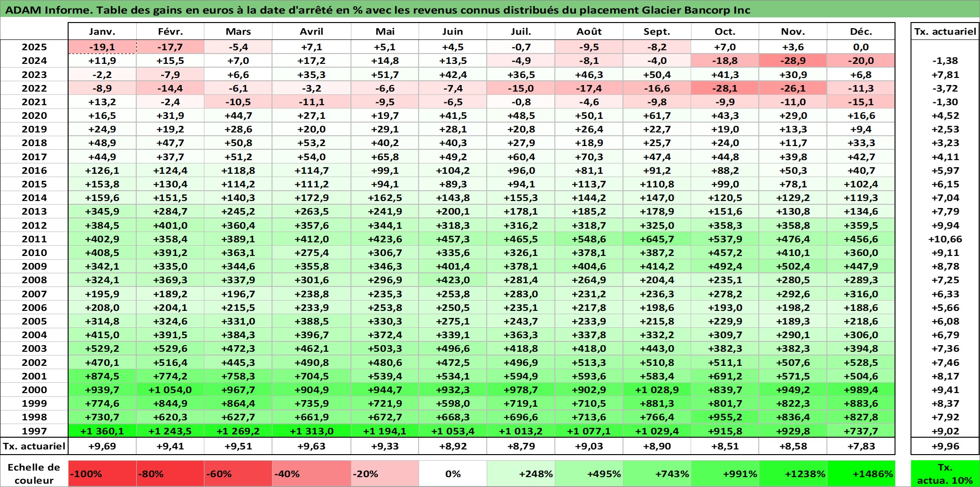
Task: Click the Echelle de couleur label
Action: click(34, 473)
